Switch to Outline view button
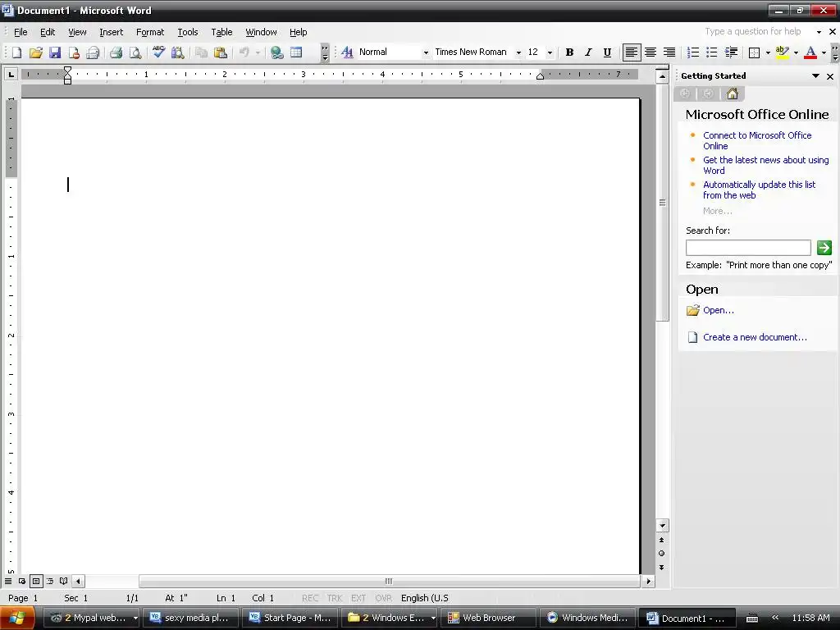 click(50, 582)
